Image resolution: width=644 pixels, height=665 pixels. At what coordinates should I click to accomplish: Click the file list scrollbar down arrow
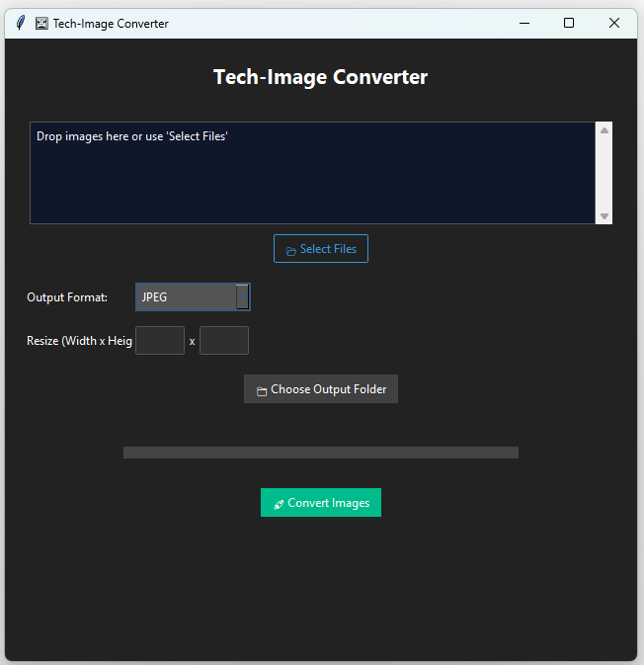pos(604,216)
